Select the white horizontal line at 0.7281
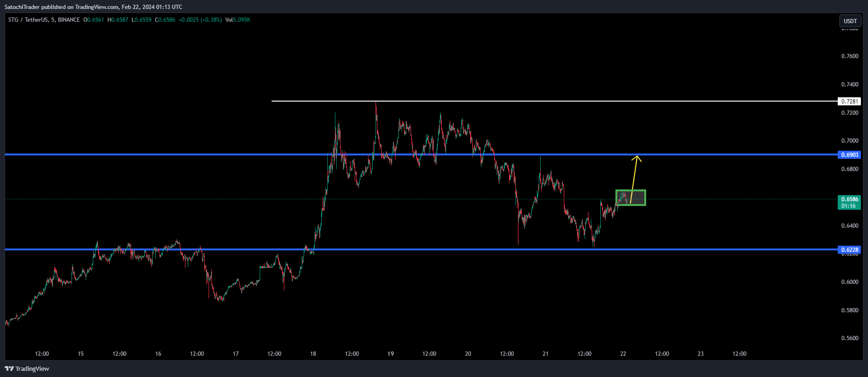The image size is (868, 377). 554,101
